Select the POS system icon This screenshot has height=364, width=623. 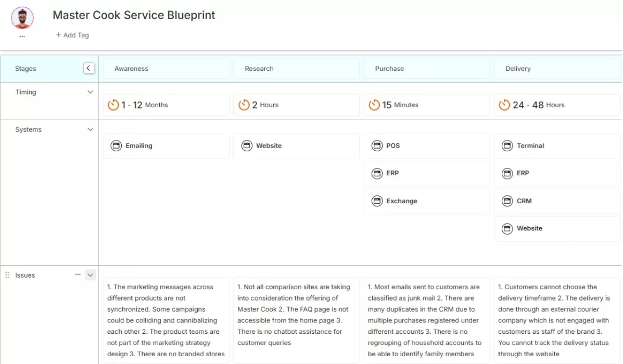point(377,146)
